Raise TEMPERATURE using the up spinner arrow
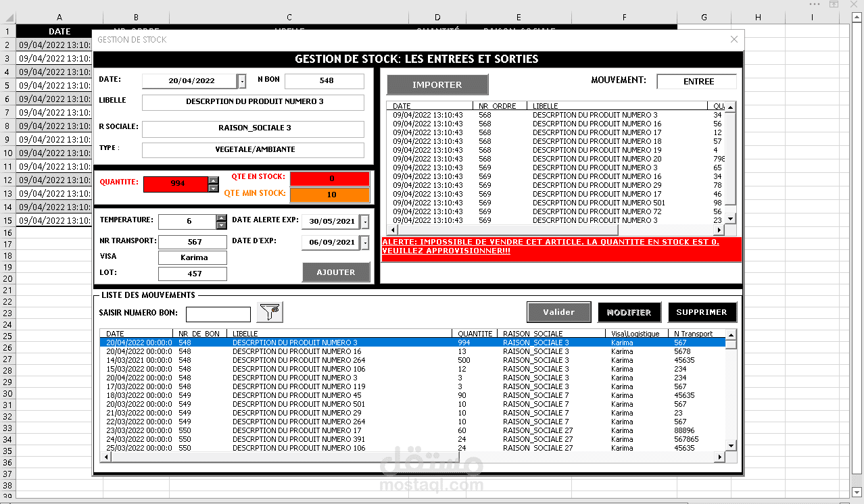This screenshot has width=864, height=504. coord(221,218)
